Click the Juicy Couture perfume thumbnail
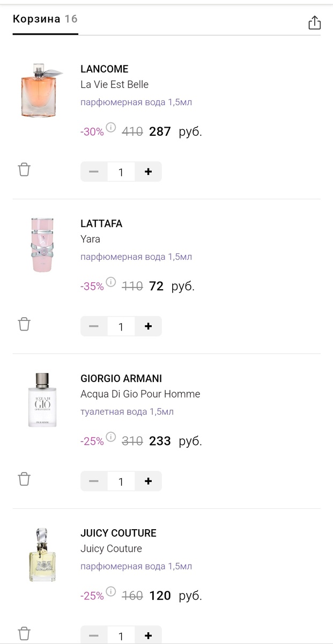 pyautogui.click(x=42, y=555)
